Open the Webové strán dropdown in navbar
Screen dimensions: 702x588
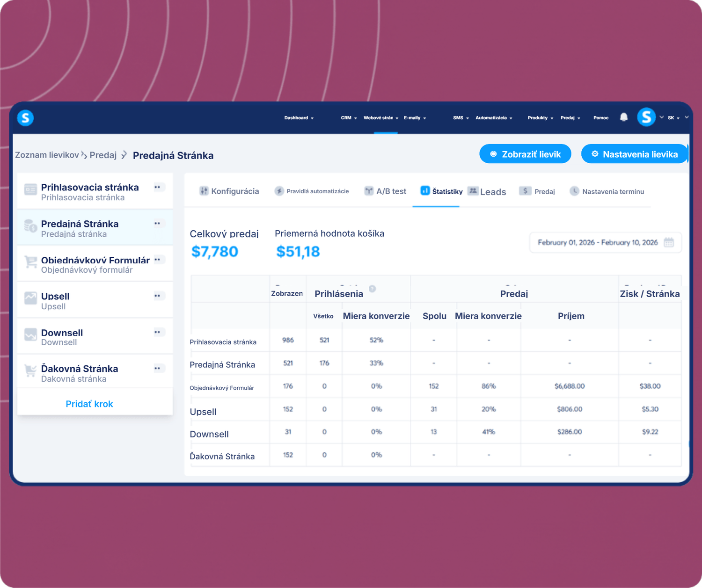(x=381, y=118)
